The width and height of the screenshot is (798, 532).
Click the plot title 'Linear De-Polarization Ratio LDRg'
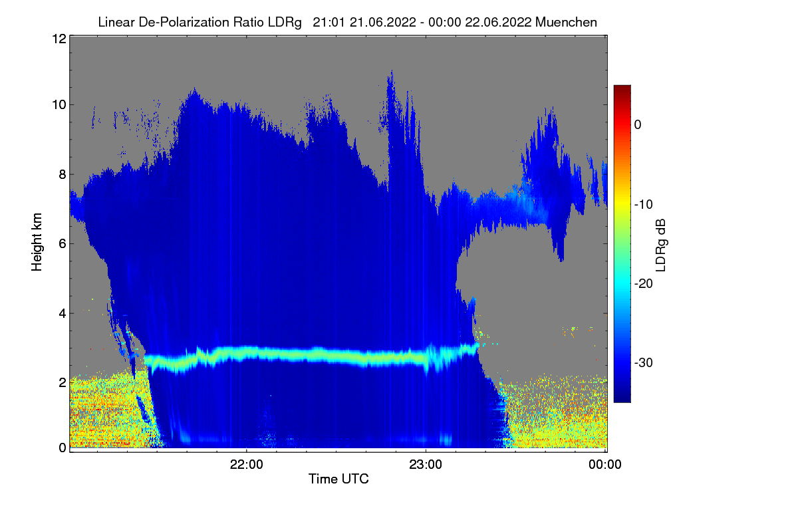(199, 22)
